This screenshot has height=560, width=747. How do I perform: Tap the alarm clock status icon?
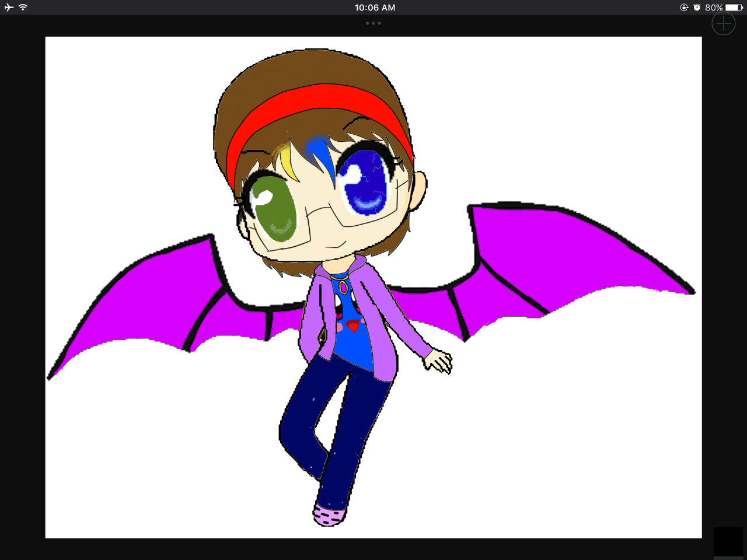pyautogui.click(x=697, y=8)
